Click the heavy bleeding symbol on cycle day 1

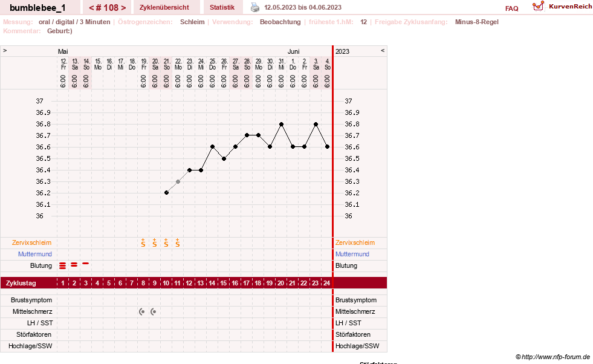tap(63, 265)
